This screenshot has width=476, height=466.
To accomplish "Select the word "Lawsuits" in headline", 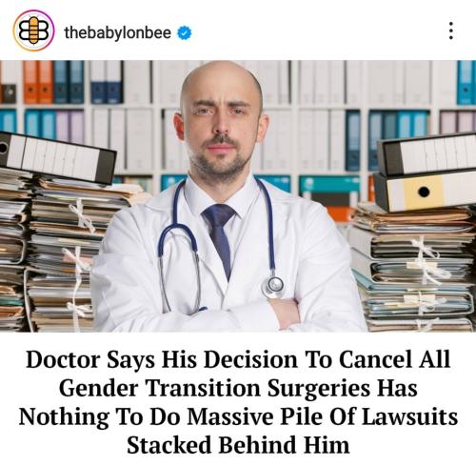I will click(409, 416).
